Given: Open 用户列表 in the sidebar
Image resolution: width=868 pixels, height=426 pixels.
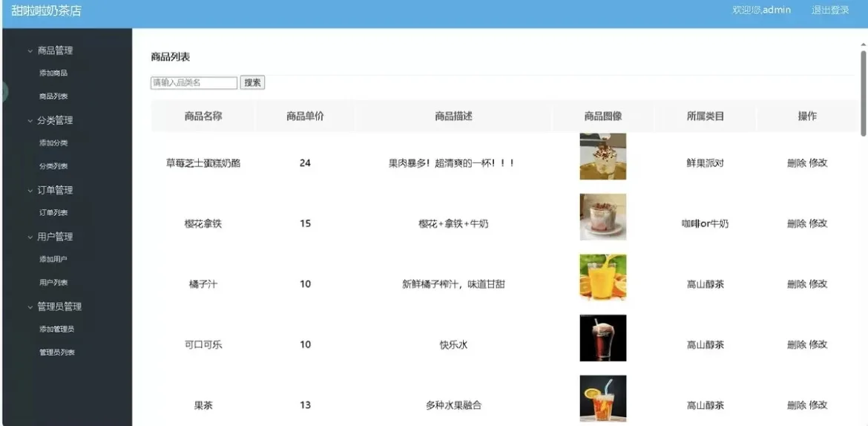Looking at the screenshot, I should [53, 283].
